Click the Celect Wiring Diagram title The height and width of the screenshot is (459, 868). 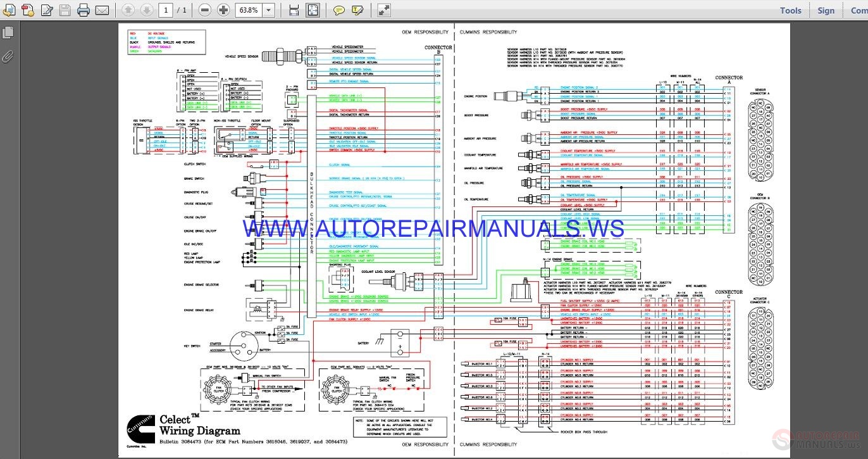point(199,425)
